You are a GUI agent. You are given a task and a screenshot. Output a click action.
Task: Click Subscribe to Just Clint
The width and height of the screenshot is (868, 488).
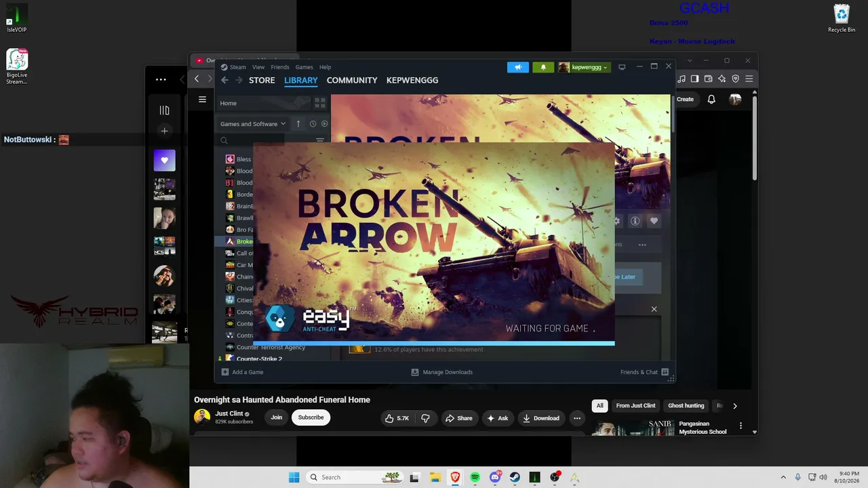point(311,418)
